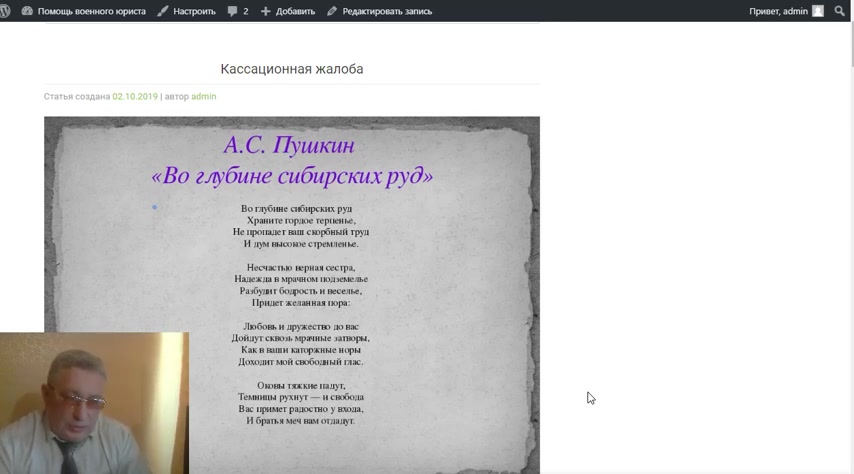Click the admin avatar image
854x474 pixels.
point(818,11)
